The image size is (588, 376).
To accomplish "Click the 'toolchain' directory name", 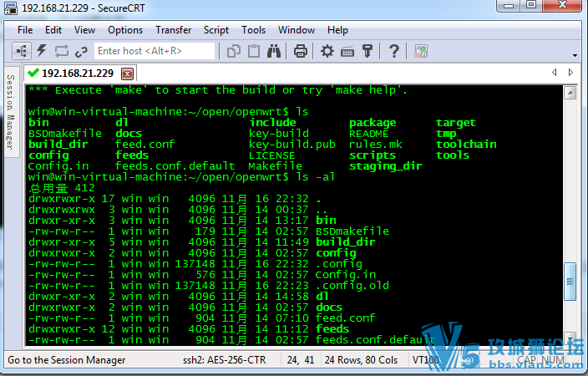I will coord(466,145).
